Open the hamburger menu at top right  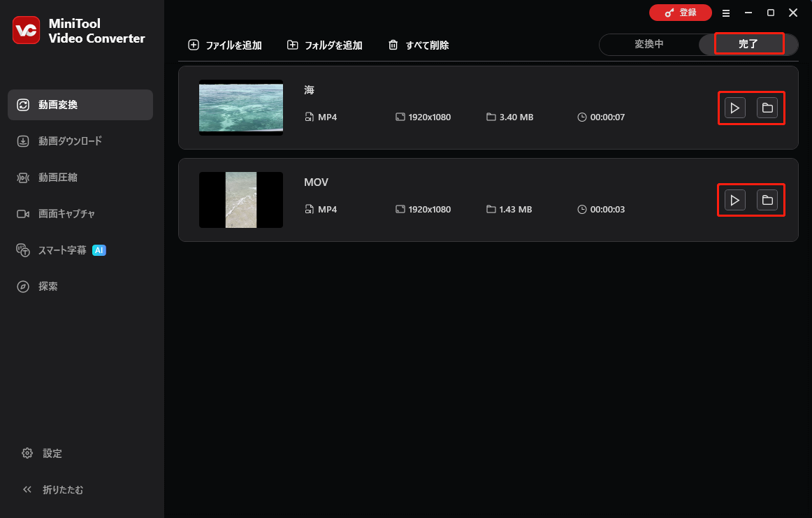(725, 13)
